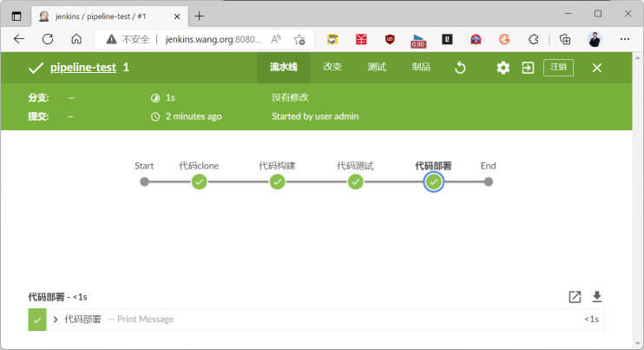Click the Start node of pipeline
Viewport: 644px width, 350px height.
coord(144,182)
